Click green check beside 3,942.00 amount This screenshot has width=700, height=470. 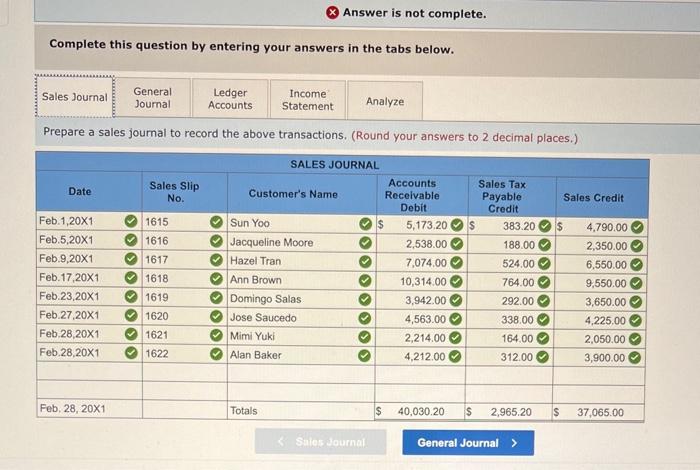[x=455, y=300]
